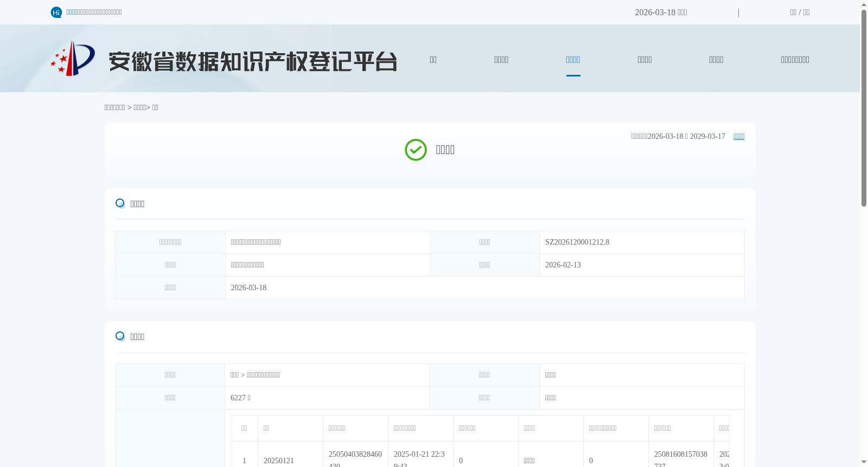The height and width of the screenshot is (467, 868).
Task: Click the blue Hi chat bubble icon
Action: click(x=56, y=12)
